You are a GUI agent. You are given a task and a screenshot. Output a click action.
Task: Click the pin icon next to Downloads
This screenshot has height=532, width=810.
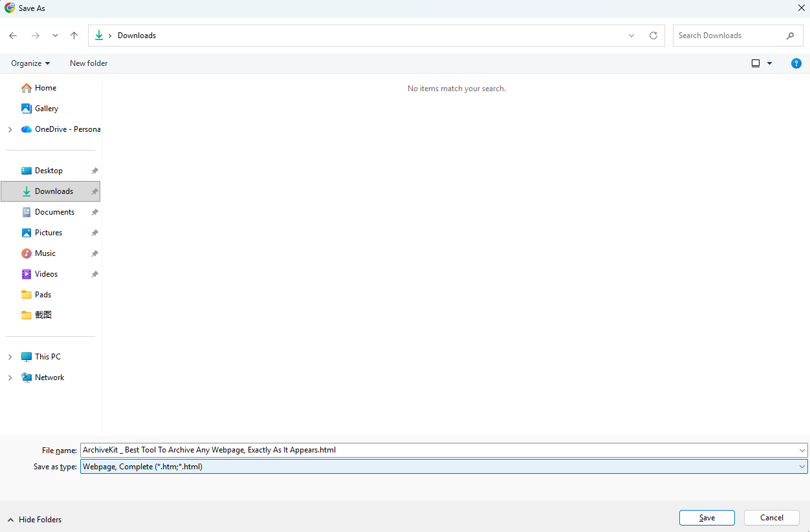(94, 191)
